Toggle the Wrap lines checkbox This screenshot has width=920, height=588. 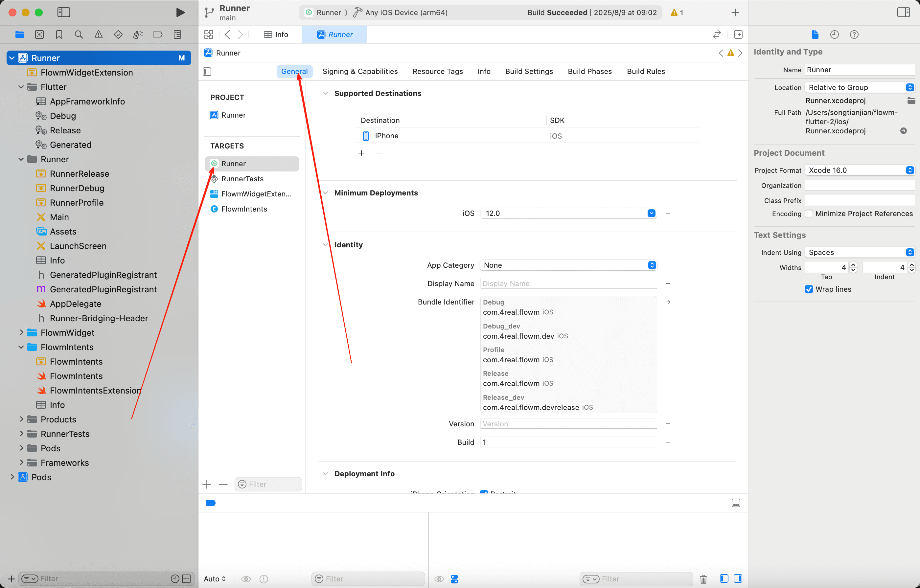[x=808, y=289]
